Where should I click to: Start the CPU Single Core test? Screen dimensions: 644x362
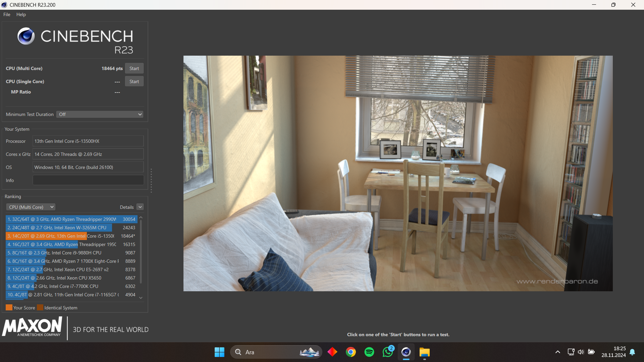tap(134, 81)
